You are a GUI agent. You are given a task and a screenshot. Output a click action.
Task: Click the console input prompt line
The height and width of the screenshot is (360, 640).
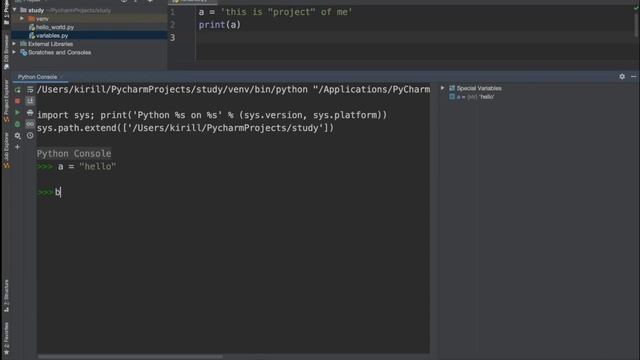pyautogui.click(x=233, y=192)
